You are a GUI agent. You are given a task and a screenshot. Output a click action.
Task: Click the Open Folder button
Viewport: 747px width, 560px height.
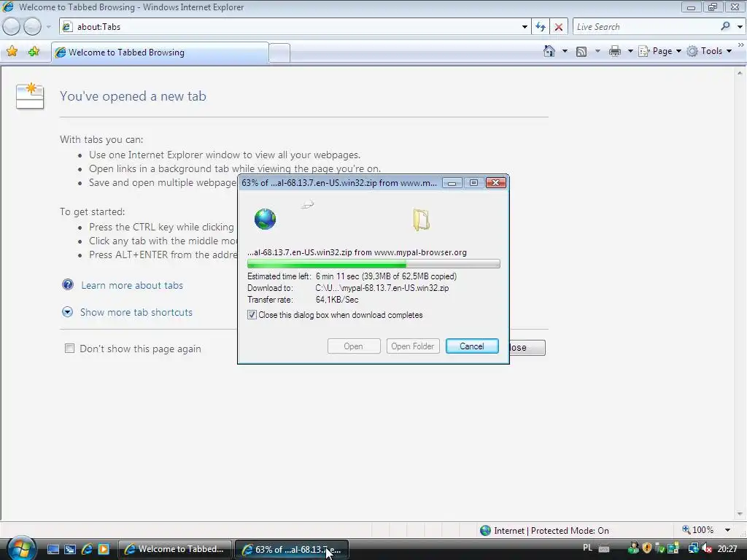click(x=413, y=346)
